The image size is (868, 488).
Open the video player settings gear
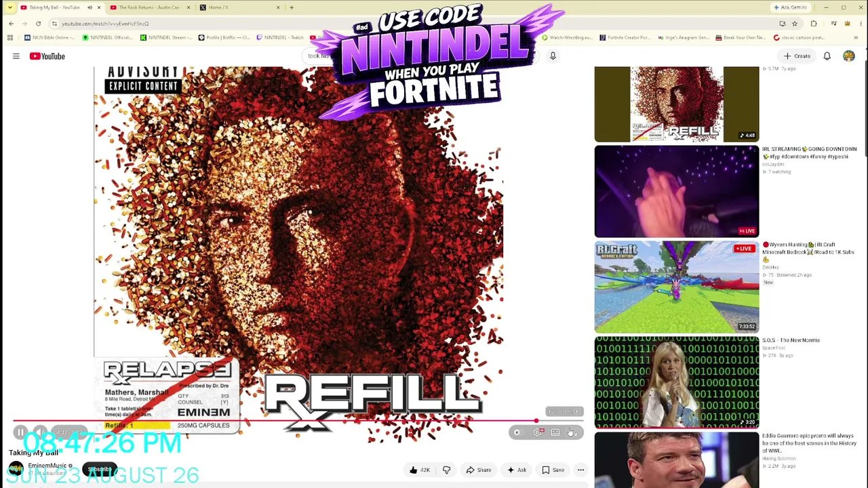tap(537, 432)
